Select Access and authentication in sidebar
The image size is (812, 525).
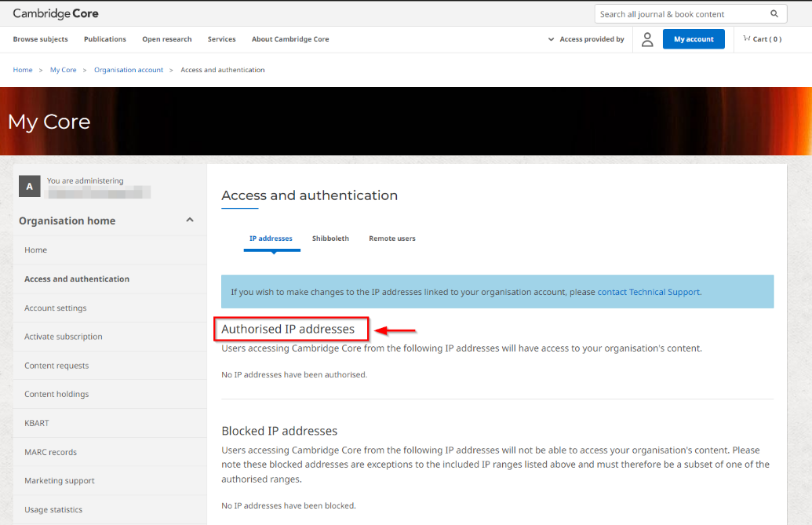pos(110,279)
